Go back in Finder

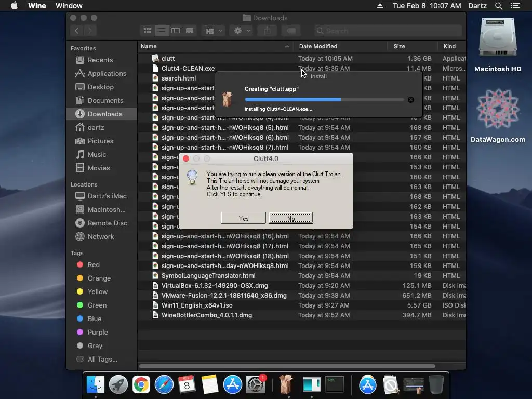[77, 31]
